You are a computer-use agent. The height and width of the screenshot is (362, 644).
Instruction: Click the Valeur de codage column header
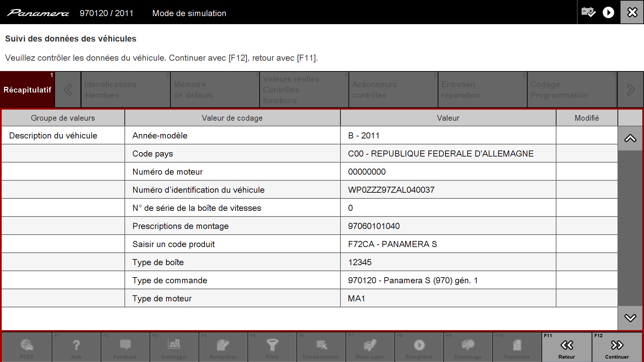[232, 118]
